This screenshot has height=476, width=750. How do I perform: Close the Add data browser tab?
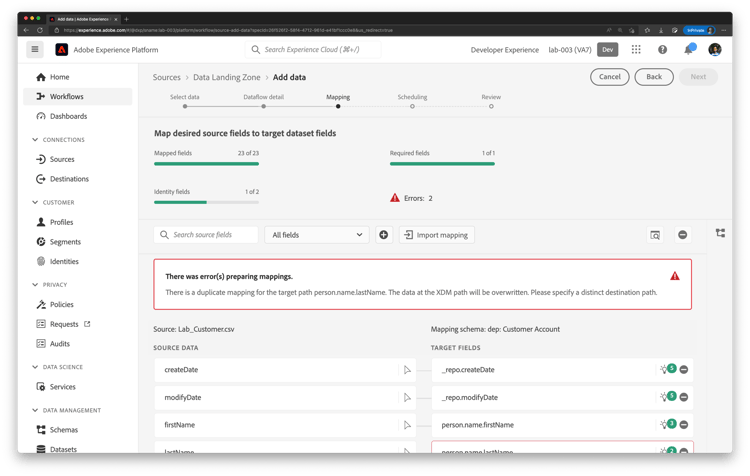(x=116, y=19)
